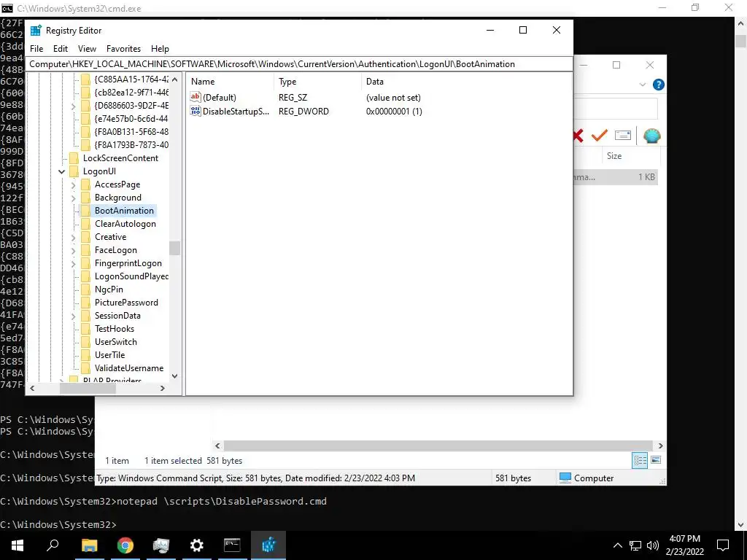
Task: Click tree pane scroll down arrow
Action: [174, 376]
